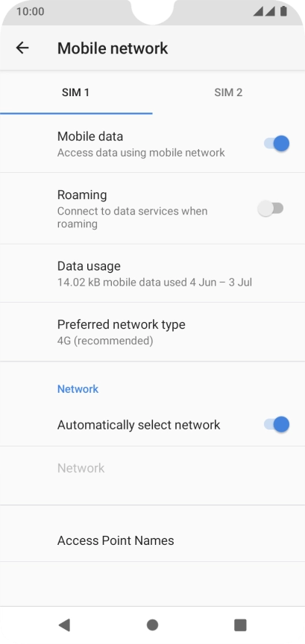This screenshot has height=644, width=305.
Task: Tap the 10:00 clock in the status bar
Action: (30, 11)
